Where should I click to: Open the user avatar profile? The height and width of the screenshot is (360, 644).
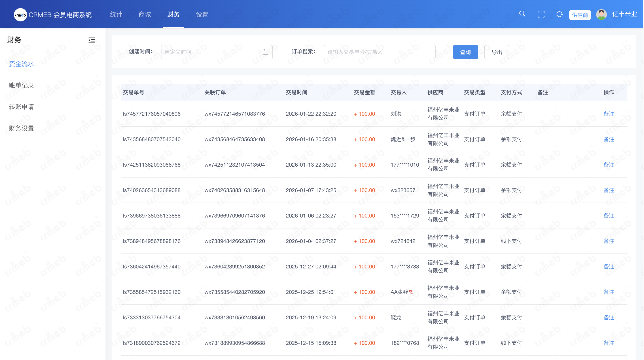pyautogui.click(x=601, y=14)
